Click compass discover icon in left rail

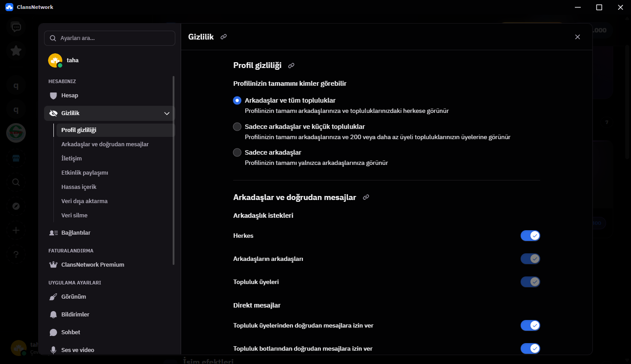pyautogui.click(x=16, y=206)
